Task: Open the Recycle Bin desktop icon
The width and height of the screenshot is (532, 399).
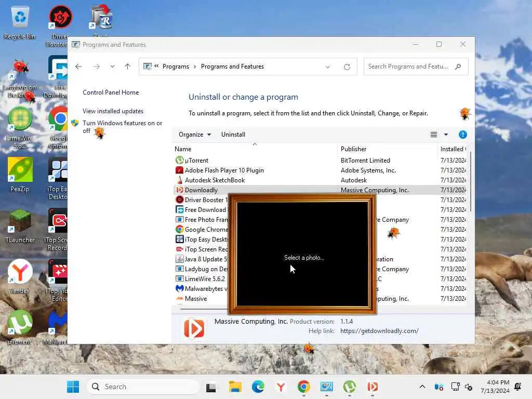Action: pyautogui.click(x=20, y=23)
